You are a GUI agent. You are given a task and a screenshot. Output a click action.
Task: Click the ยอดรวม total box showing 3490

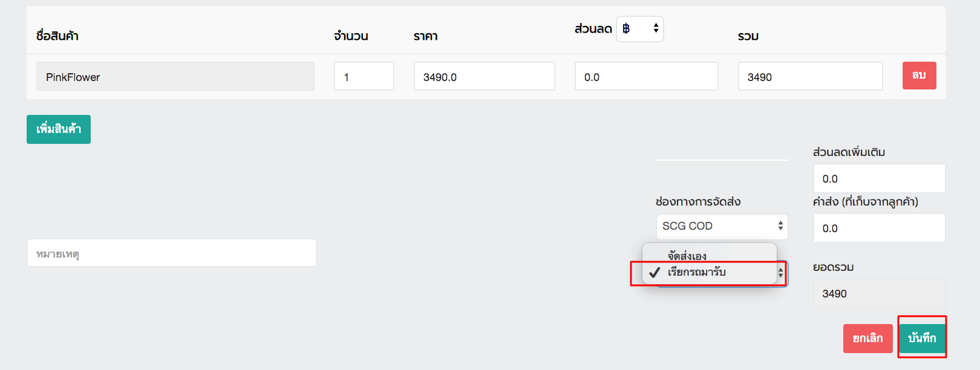point(880,293)
